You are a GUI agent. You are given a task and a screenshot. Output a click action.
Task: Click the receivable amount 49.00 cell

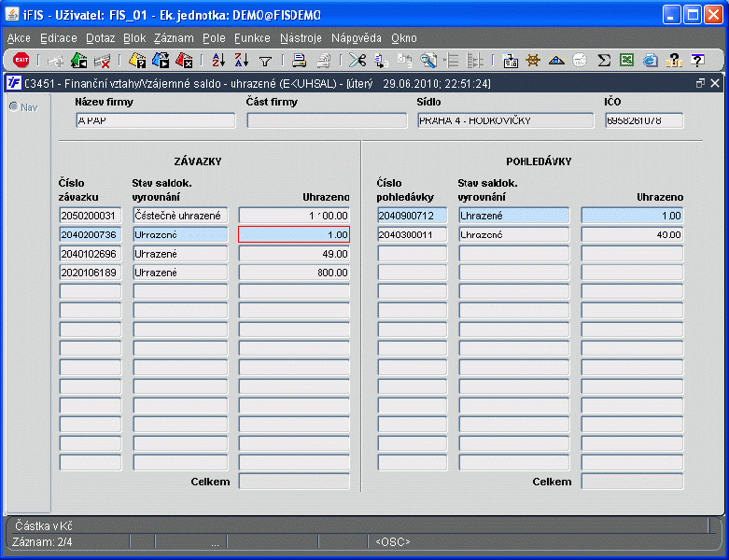coord(632,234)
